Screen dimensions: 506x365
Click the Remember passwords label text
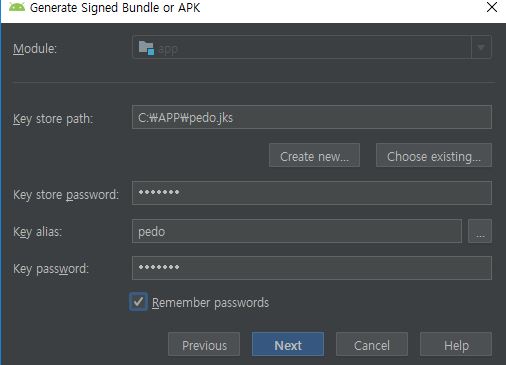click(x=210, y=303)
